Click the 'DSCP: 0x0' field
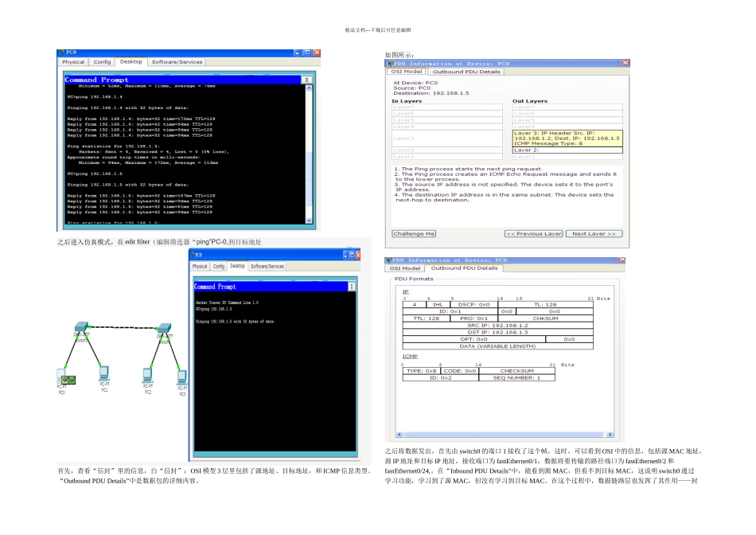Image resolution: width=756 pixels, height=535 pixels. click(x=474, y=304)
